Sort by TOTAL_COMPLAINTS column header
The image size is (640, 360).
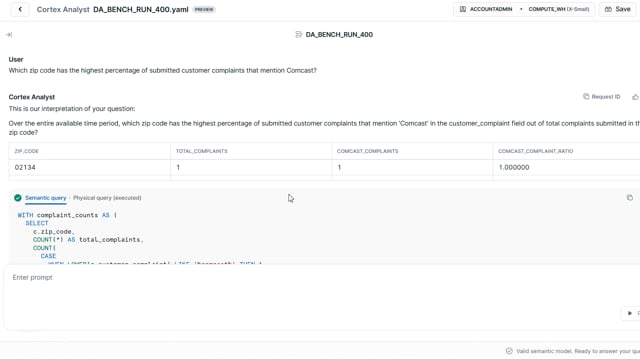[x=202, y=151]
